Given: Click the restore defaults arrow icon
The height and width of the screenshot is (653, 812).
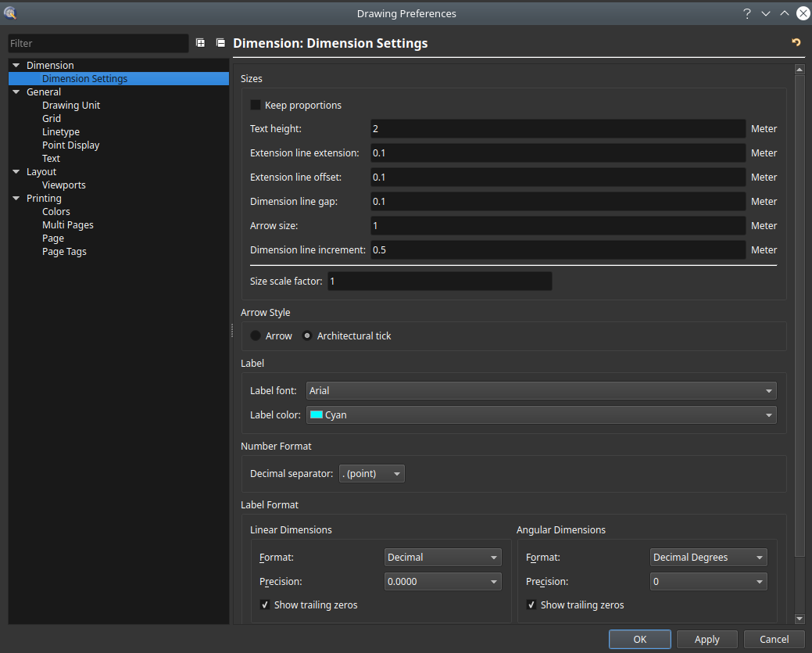Looking at the screenshot, I should tap(796, 42).
